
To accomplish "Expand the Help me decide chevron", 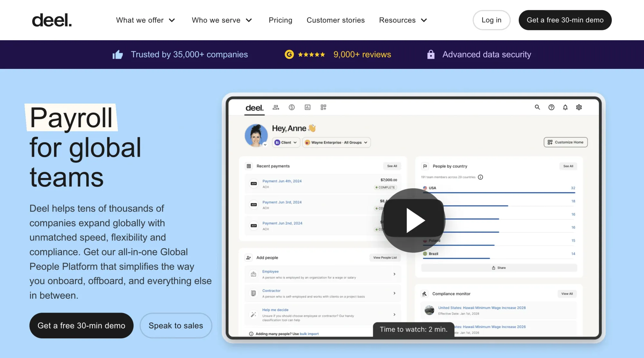I will 394,315.
